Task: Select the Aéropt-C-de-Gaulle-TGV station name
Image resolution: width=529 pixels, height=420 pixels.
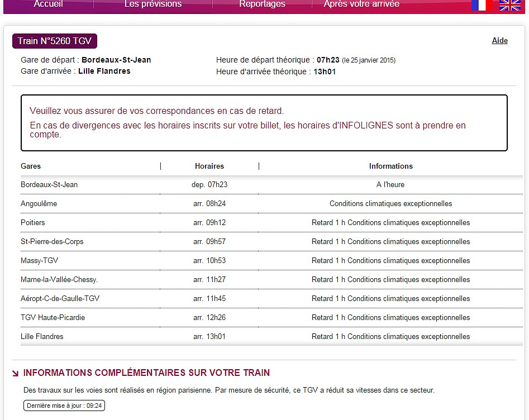Action: click(60, 299)
